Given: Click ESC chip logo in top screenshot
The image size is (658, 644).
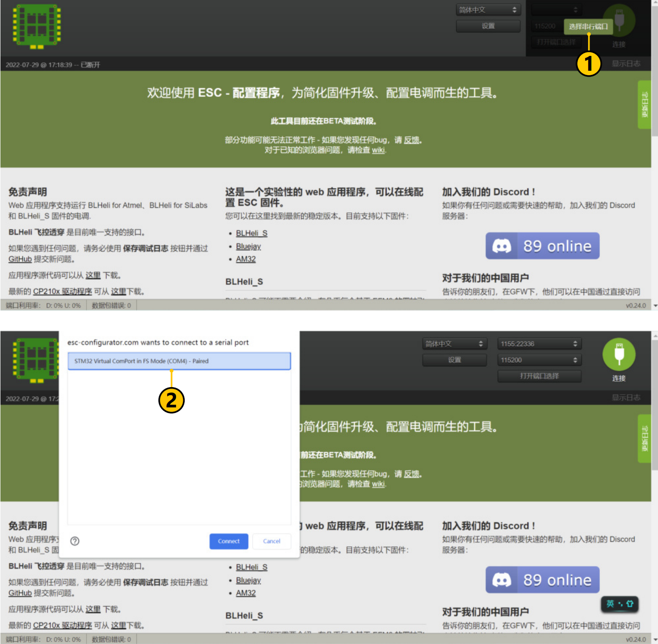Looking at the screenshot, I should [36, 27].
